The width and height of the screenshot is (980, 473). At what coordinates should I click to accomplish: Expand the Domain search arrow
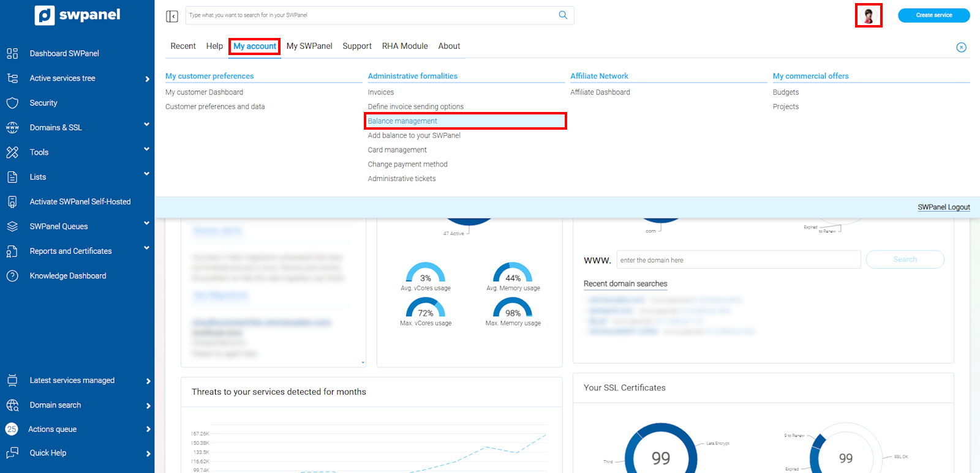pos(148,406)
